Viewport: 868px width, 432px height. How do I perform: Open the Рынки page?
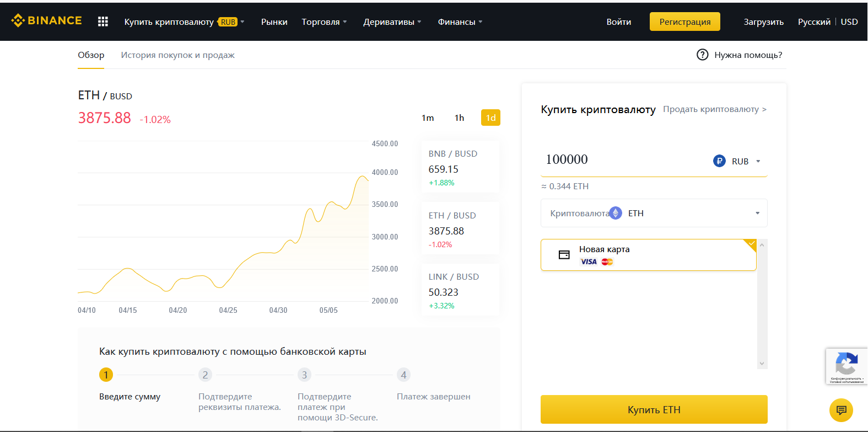(274, 22)
